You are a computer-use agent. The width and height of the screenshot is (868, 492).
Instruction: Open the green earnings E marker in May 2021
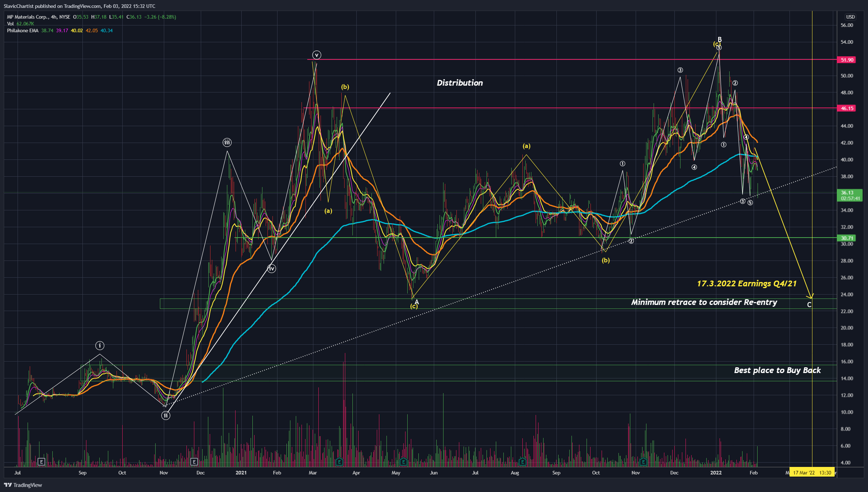point(404,462)
